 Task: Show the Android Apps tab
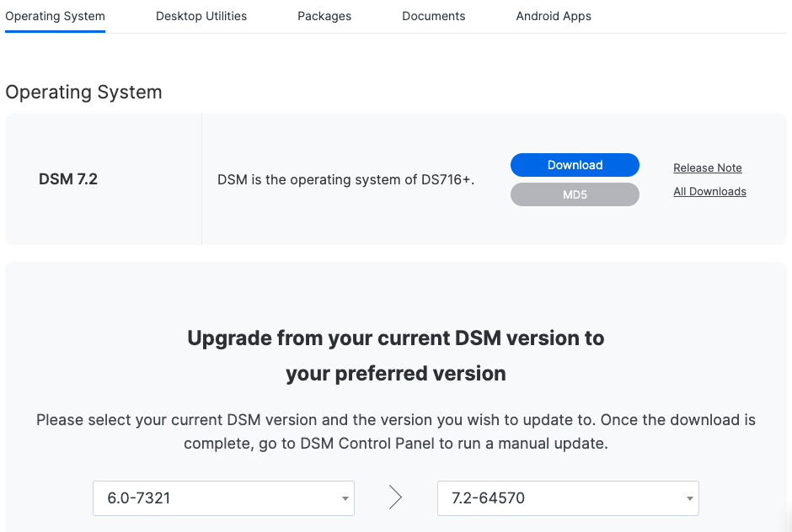point(554,16)
